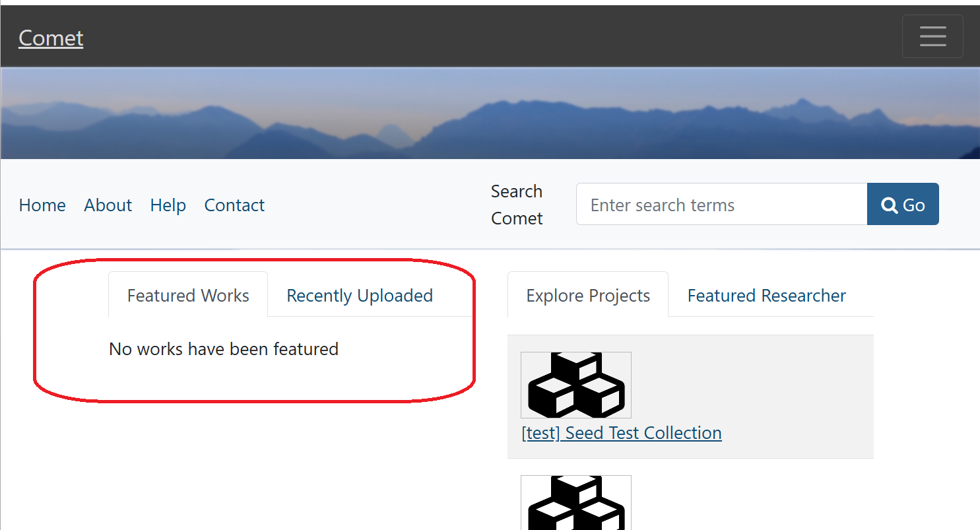Open the Help page link
980x530 pixels.
coord(168,205)
